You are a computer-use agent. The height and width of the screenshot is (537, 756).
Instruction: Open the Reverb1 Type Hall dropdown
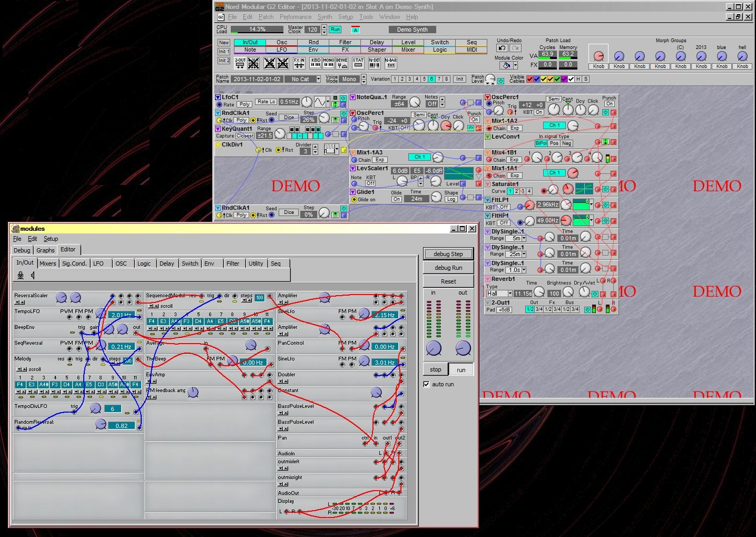click(510, 294)
